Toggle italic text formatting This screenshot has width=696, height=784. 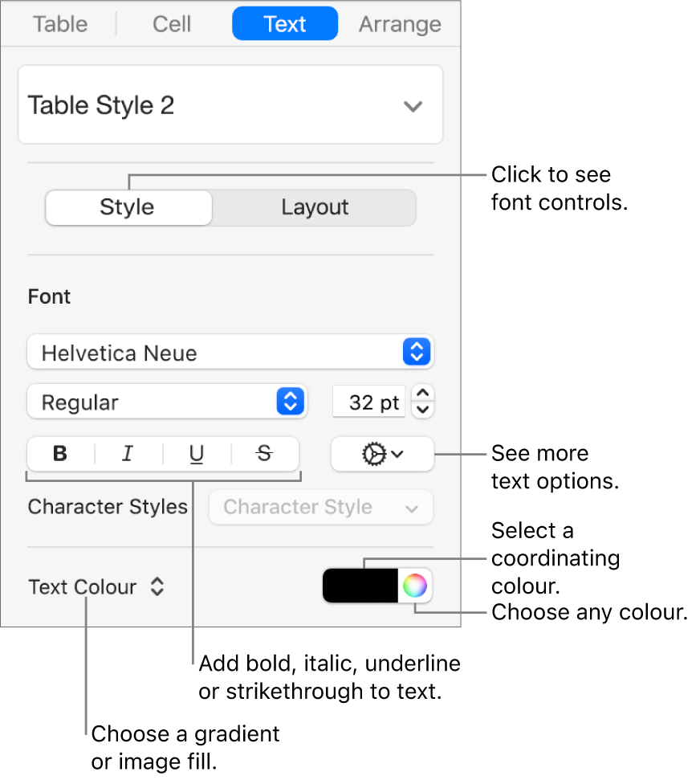tap(128, 454)
